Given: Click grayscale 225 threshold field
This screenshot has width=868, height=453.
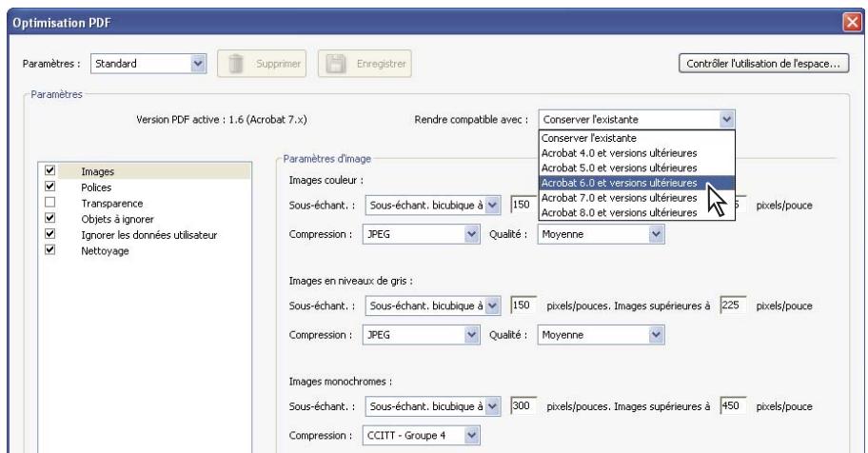Looking at the screenshot, I should click(x=733, y=305).
